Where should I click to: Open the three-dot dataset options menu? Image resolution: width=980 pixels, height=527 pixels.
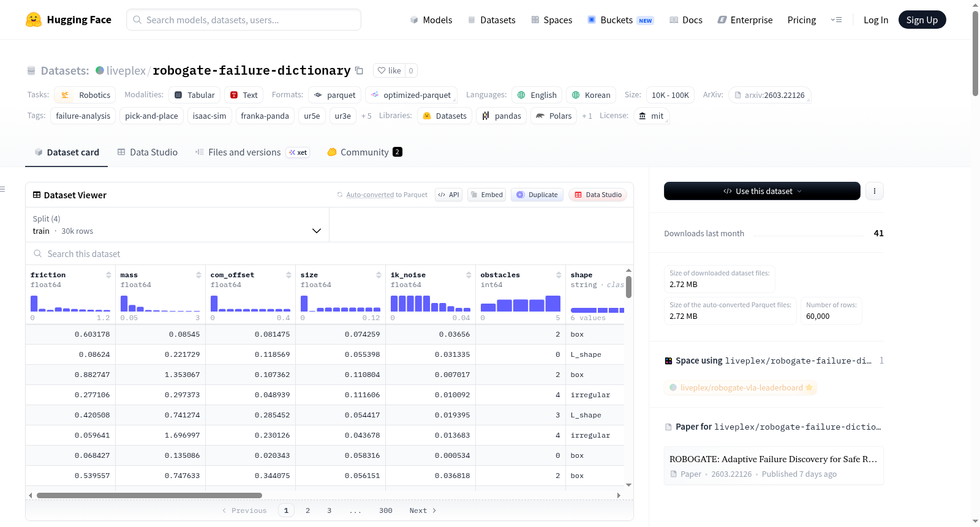coord(875,191)
